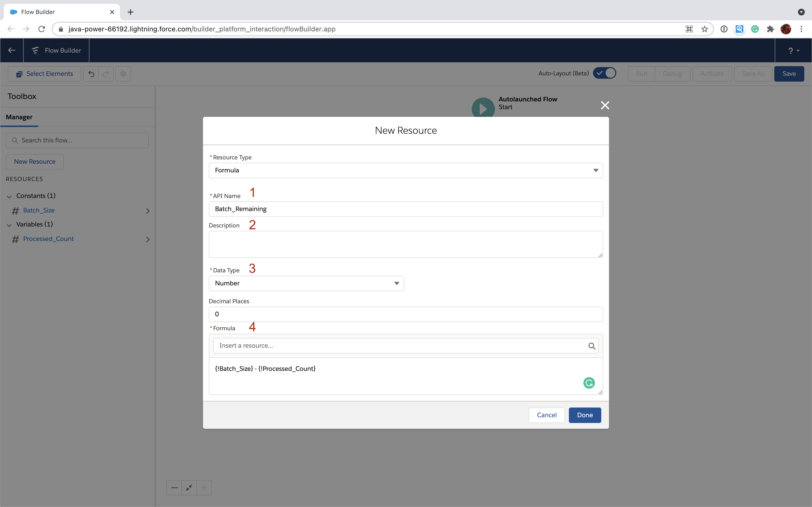The image size is (812, 507).
Task: Click the Done button to save resource
Action: click(x=585, y=415)
